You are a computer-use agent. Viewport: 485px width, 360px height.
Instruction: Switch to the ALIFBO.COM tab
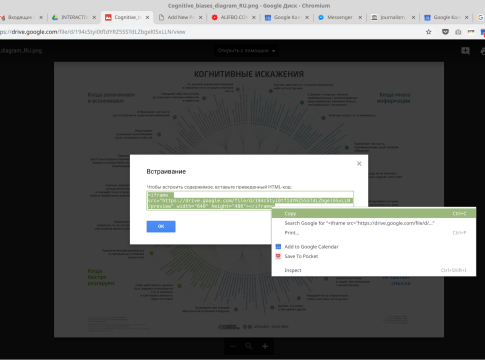pyautogui.click(x=234, y=17)
